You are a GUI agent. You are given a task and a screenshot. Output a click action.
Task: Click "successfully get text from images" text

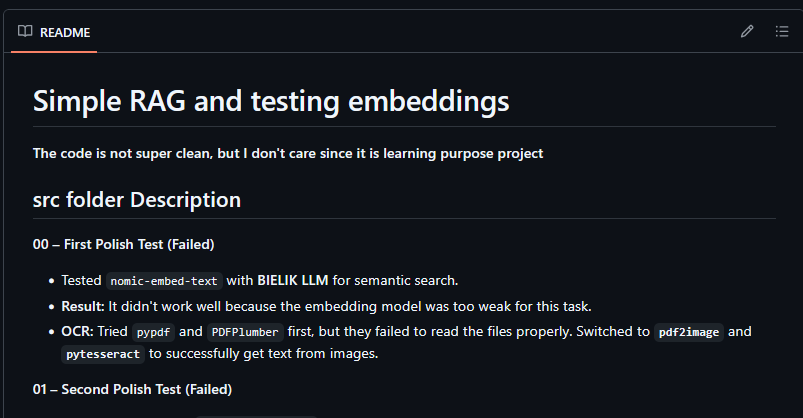pos(278,353)
